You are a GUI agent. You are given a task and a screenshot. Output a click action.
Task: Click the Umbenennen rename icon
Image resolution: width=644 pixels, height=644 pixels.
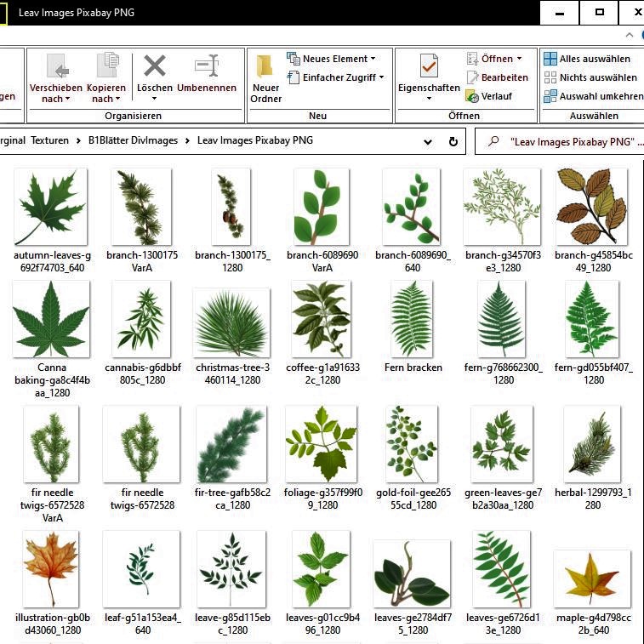pyautogui.click(x=207, y=66)
